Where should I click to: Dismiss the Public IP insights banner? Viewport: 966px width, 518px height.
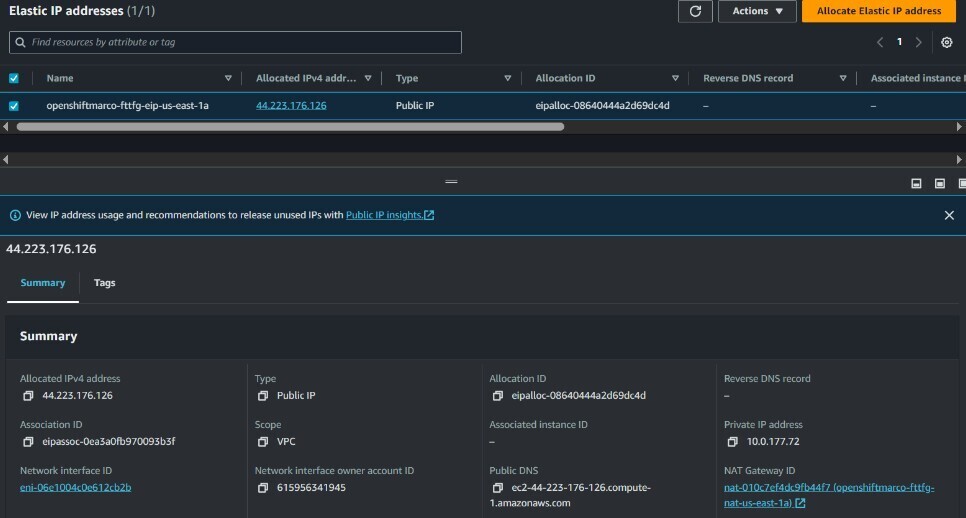pyautogui.click(x=949, y=215)
